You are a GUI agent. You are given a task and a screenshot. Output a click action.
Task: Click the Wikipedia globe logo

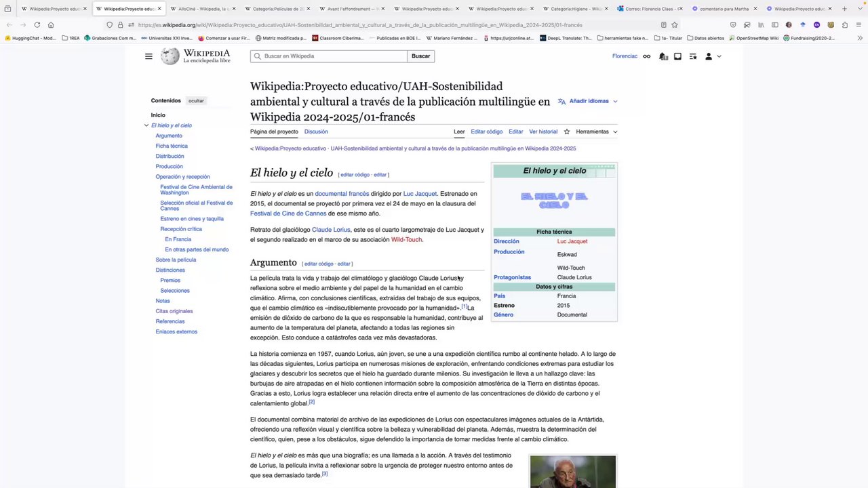coord(170,56)
